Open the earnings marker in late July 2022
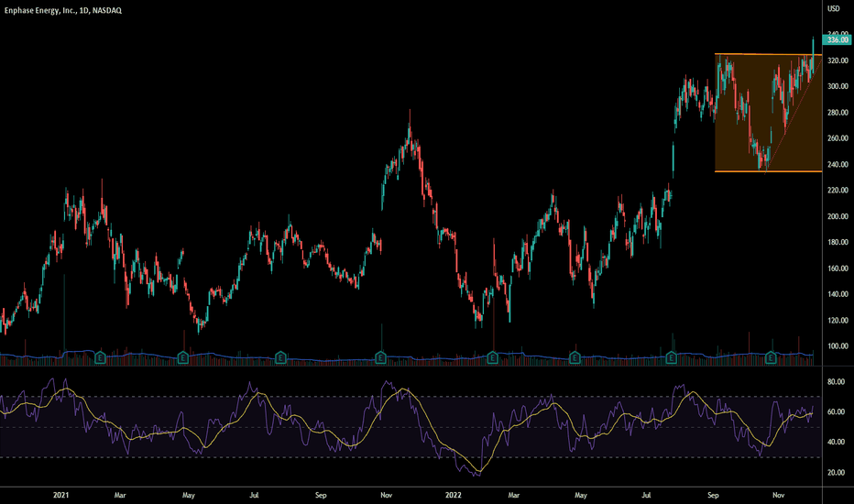Viewport: 854px width, 504px height. pyautogui.click(x=671, y=358)
